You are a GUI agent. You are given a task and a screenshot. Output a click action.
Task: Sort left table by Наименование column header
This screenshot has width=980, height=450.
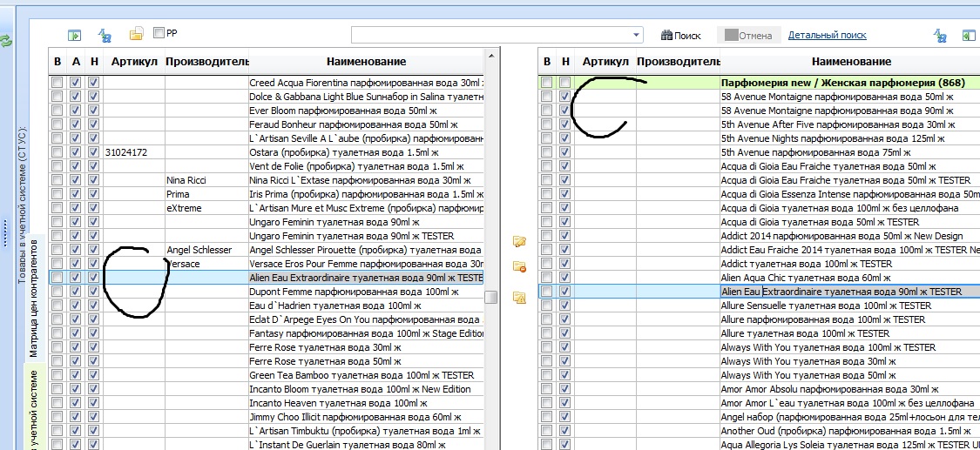(x=366, y=62)
